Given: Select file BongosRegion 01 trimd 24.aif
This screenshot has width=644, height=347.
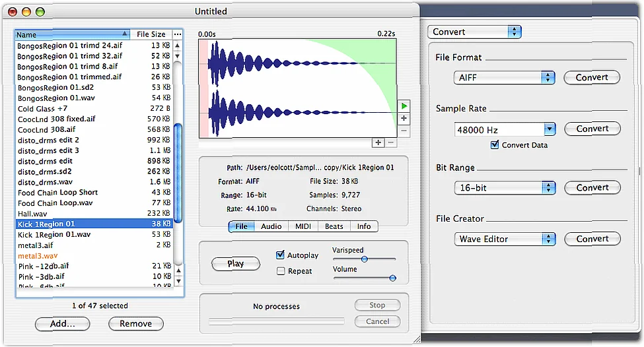Looking at the screenshot, I should 94,46.
